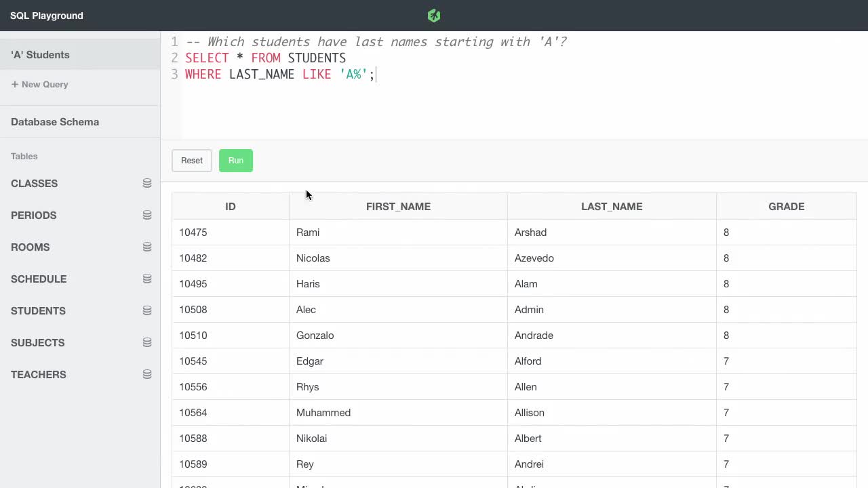Open the 'A' Students saved query
Viewport: 868px width, 488px height.
(x=40, y=54)
